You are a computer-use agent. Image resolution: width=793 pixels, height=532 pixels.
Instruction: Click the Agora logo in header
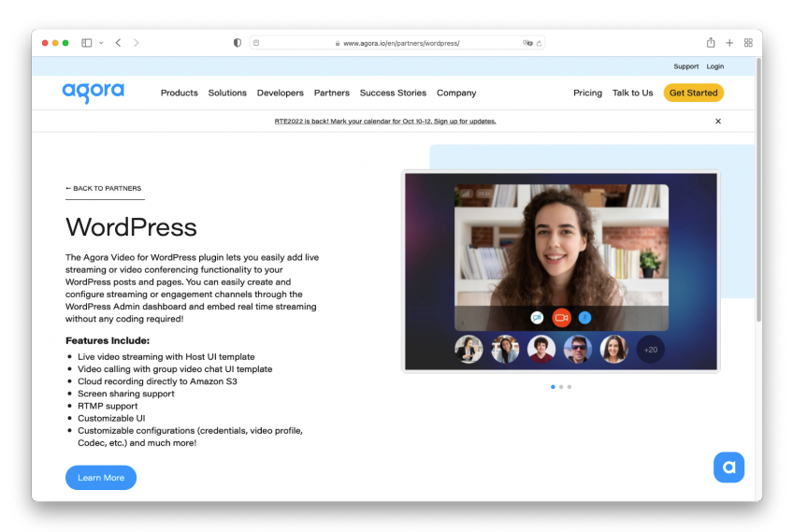[x=93, y=92]
